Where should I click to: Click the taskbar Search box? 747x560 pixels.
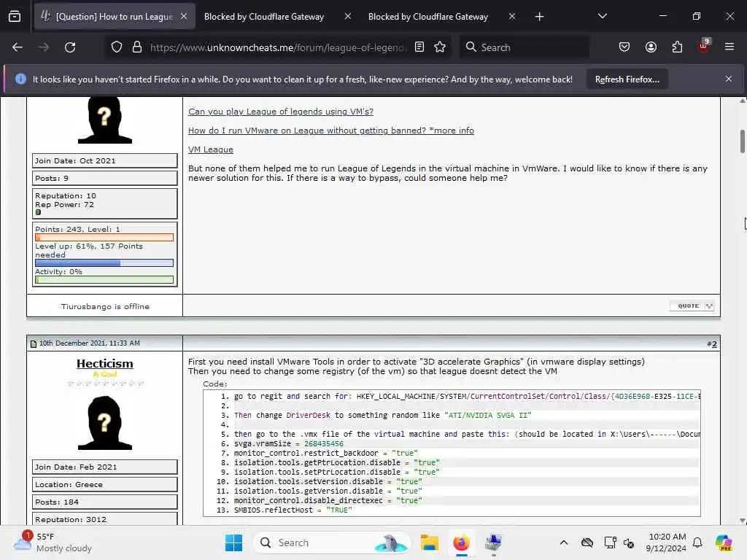332,542
